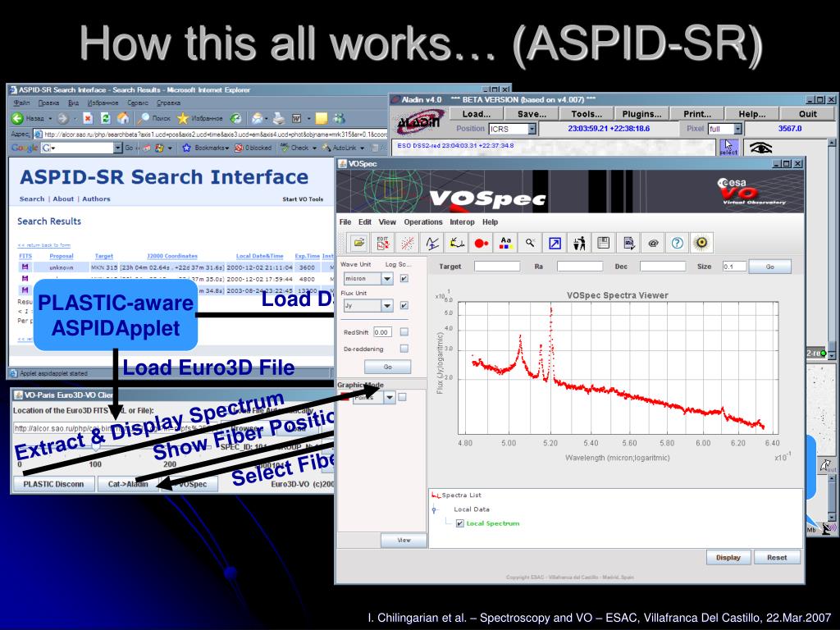This screenshot has height=630, width=840.
Task: Activate the magnifier zoom tool in VOSpec
Action: coord(530,243)
